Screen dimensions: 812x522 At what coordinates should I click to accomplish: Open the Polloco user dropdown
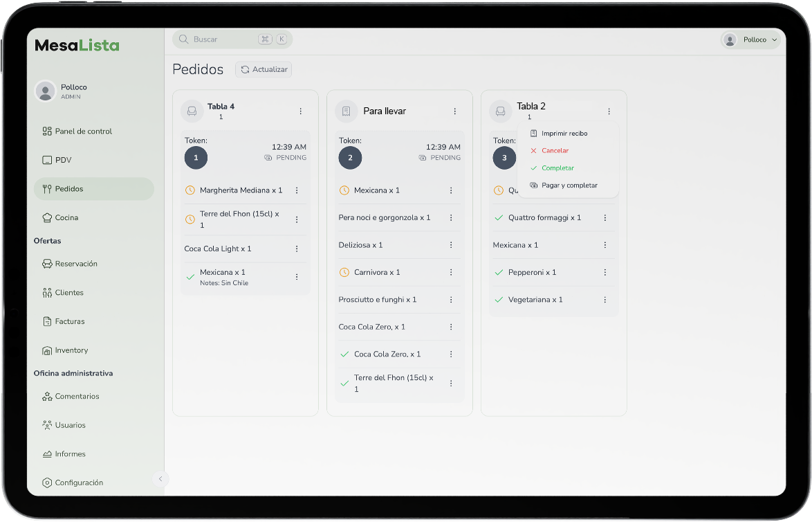pos(750,40)
